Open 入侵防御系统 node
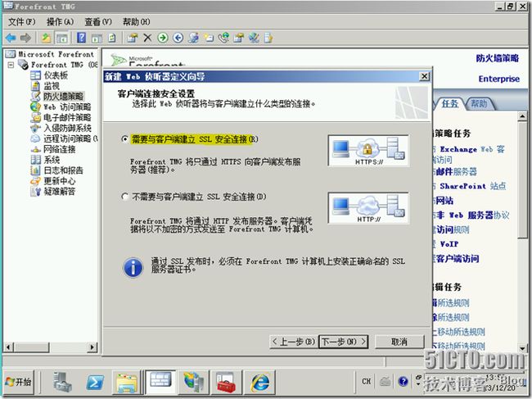Image resolution: width=532 pixels, height=399 pixels. click(67, 128)
